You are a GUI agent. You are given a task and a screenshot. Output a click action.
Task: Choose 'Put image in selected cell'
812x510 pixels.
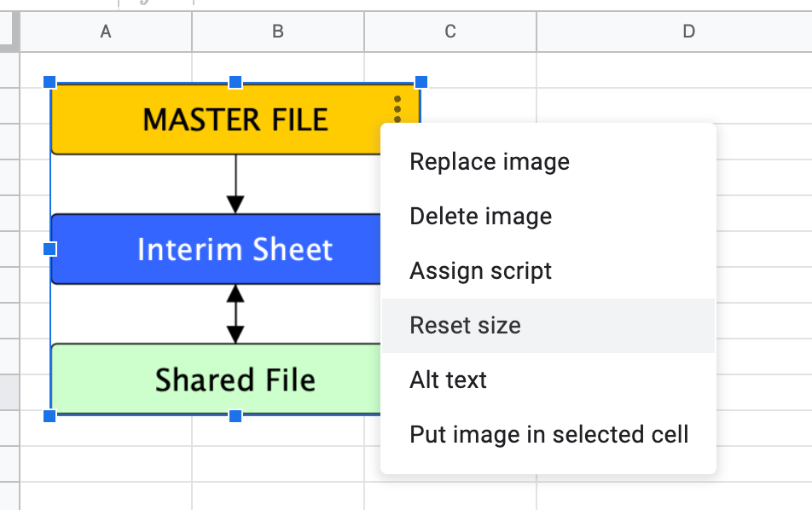(x=549, y=435)
